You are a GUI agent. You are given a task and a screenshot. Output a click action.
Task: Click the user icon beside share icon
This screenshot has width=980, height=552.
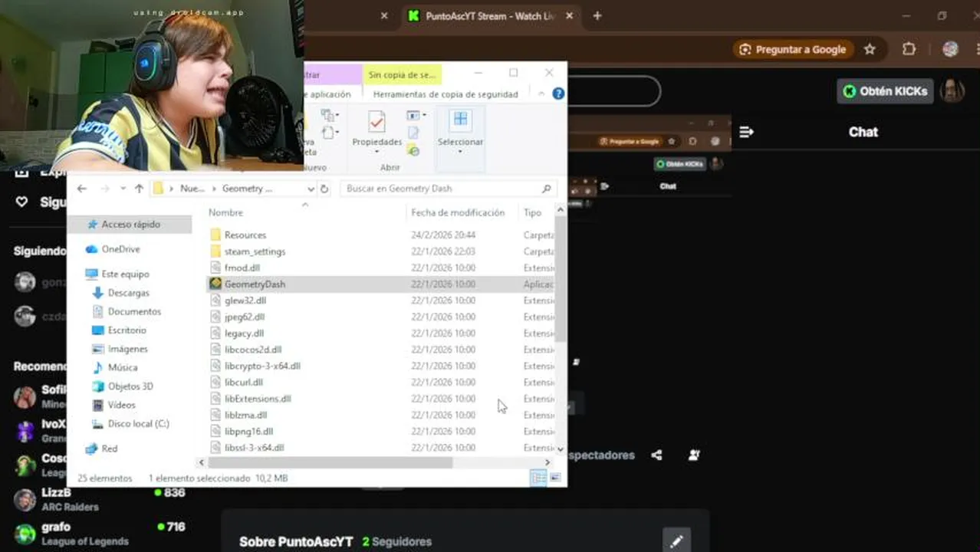point(694,455)
